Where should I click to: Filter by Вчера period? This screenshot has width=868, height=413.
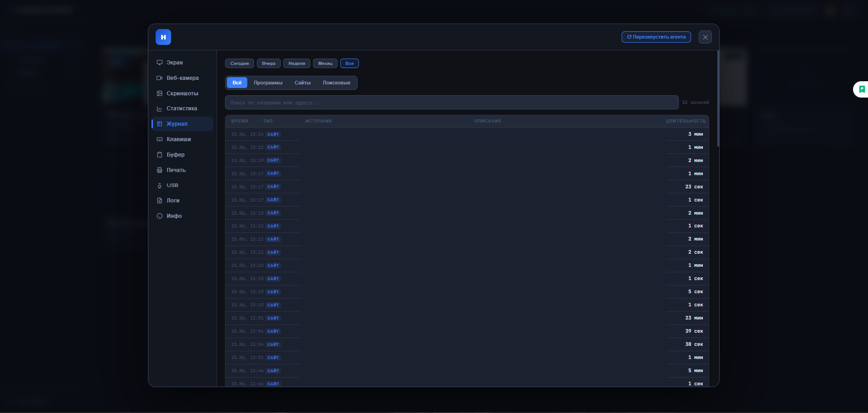(x=269, y=64)
